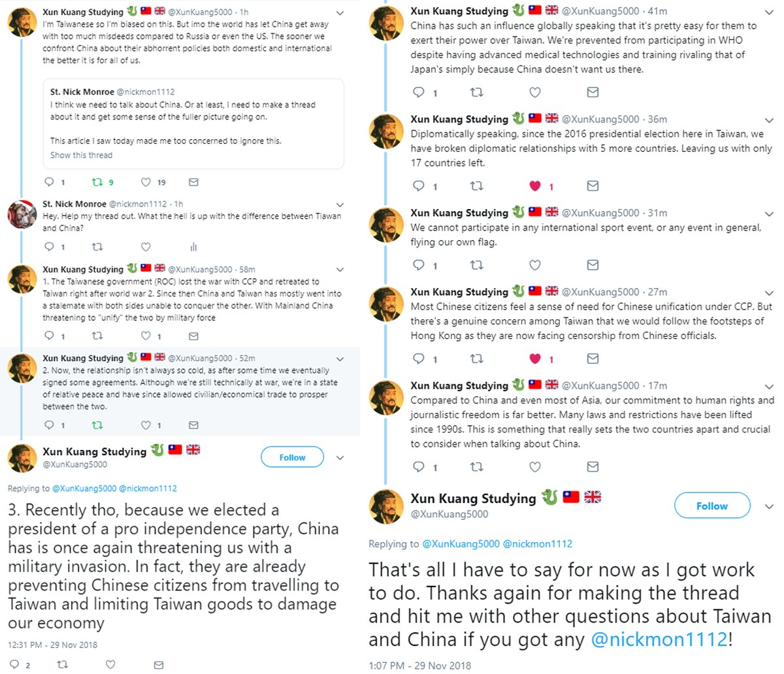Viewport: 784px width, 674px height.
Task: Click 'Show this thread' in the quoted tweet
Action: [82, 155]
